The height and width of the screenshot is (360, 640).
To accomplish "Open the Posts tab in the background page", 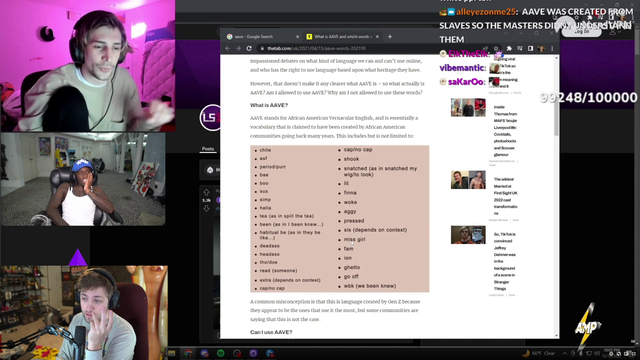I will click(207, 149).
